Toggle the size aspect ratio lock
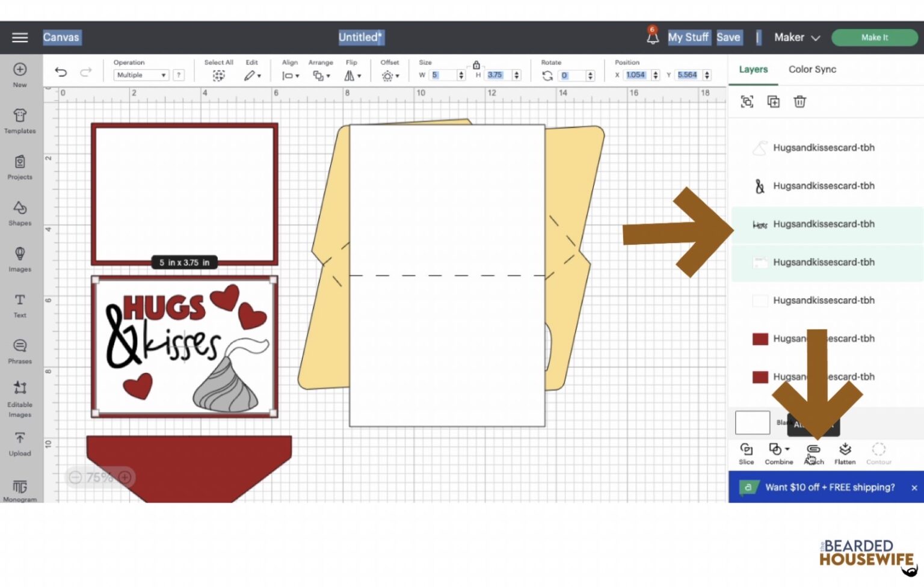Screen dimensions: 924x587 476,65
